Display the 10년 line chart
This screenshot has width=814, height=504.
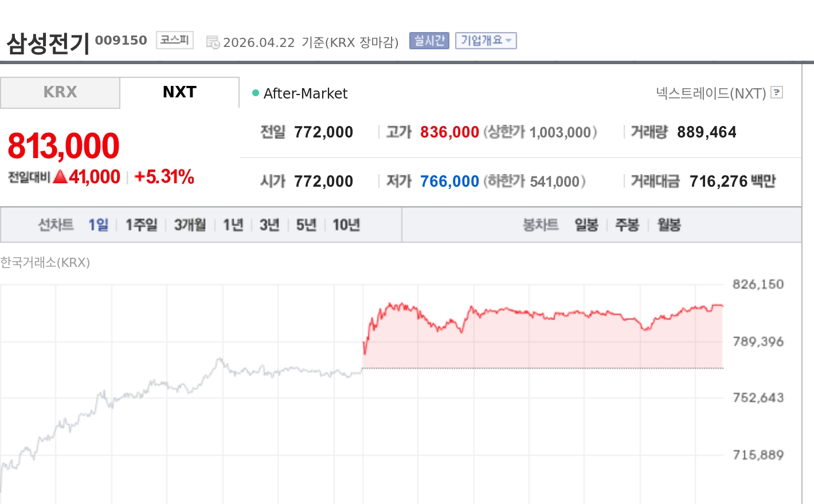[x=346, y=225]
